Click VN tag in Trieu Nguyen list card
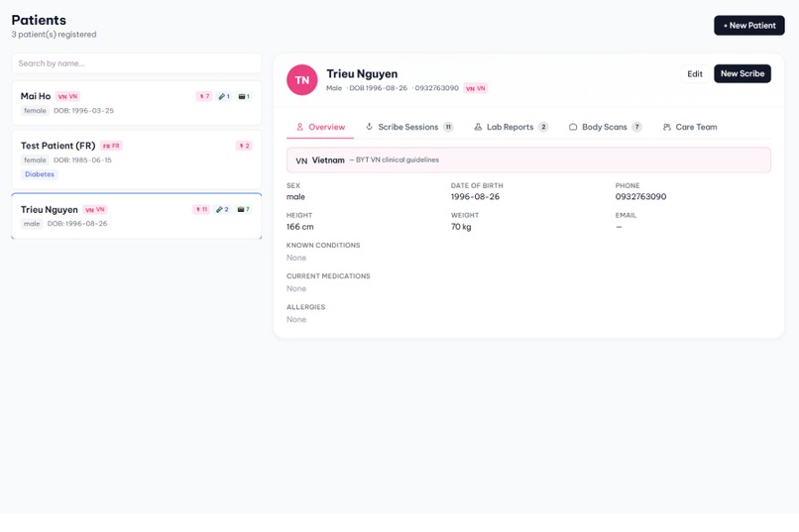 tap(95, 210)
